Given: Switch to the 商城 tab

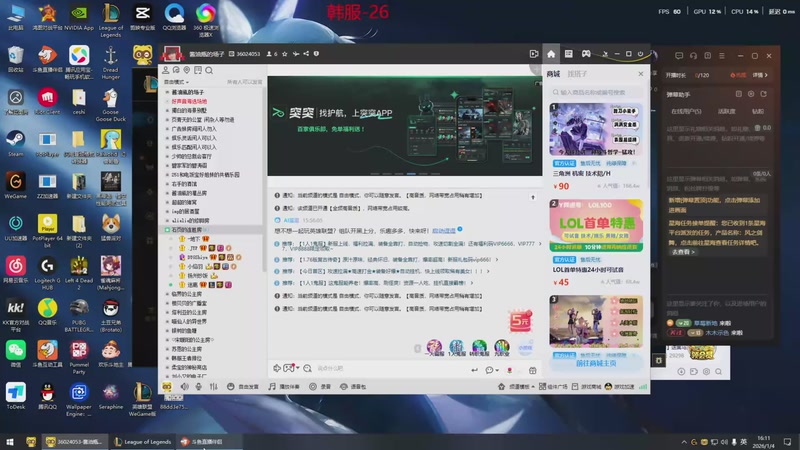Looking at the screenshot, I should tap(553, 74).
